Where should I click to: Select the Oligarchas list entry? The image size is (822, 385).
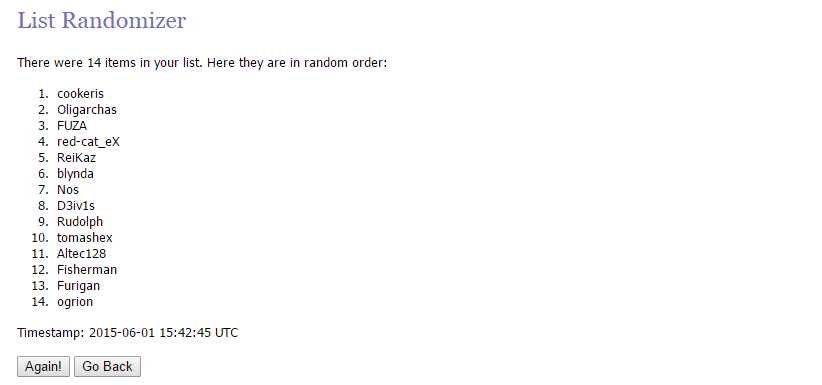pos(87,110)
